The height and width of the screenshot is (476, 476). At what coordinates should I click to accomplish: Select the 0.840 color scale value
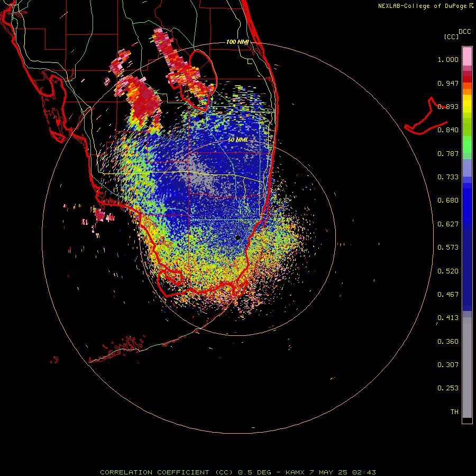pyautogui.click(x=448, y=130)
